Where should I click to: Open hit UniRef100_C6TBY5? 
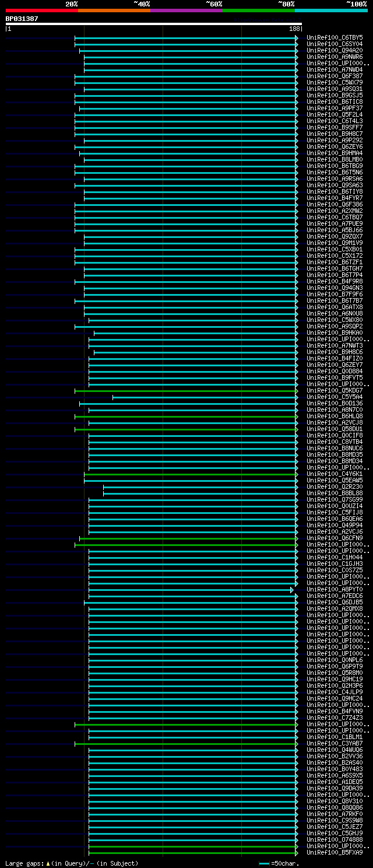click(x=335, y=38)
